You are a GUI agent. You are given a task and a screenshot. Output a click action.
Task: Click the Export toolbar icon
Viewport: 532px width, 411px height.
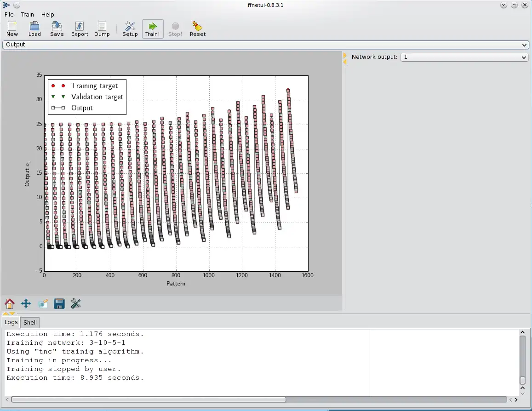(x=80, y=29)
